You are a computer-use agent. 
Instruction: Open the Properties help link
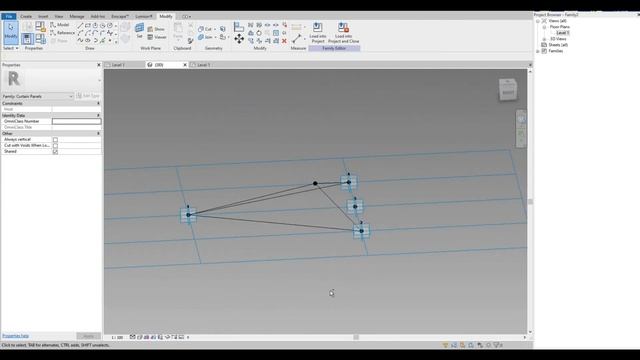(x=16, y=336)
